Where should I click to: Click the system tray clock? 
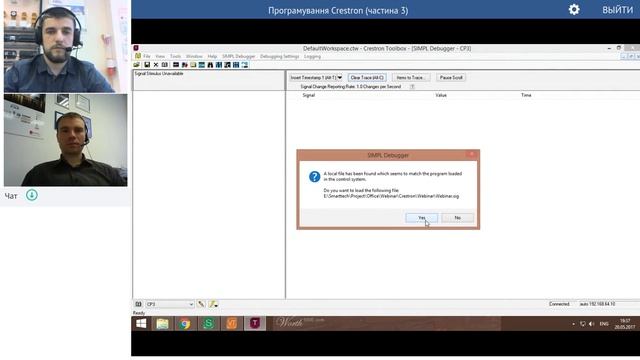click(x=625, y=324)
